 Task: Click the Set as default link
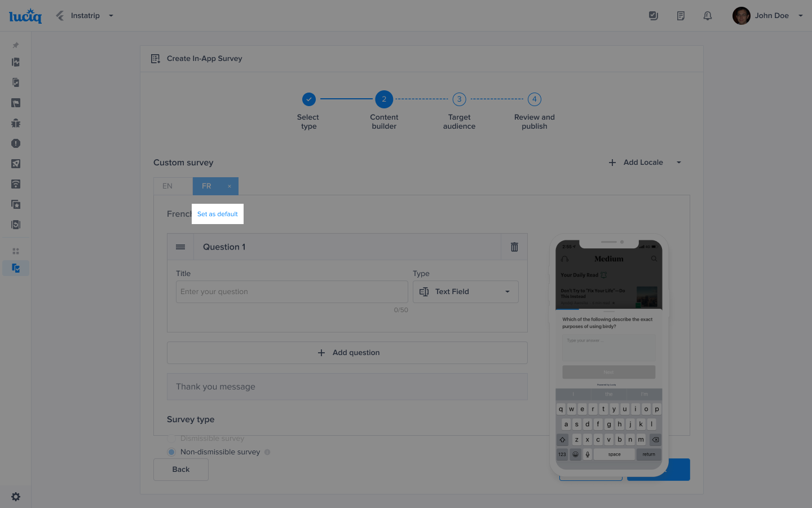point(218,214)
